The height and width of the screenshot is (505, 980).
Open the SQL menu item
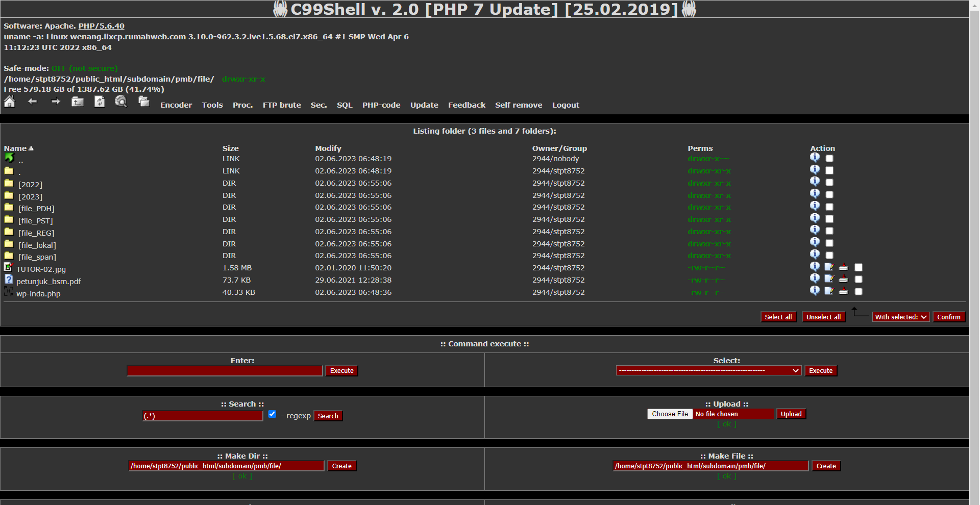click(345, 105)
